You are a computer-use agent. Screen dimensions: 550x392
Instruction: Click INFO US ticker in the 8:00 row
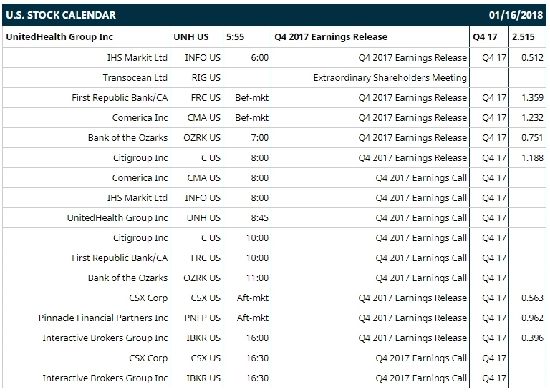click(x=203, y=197)
